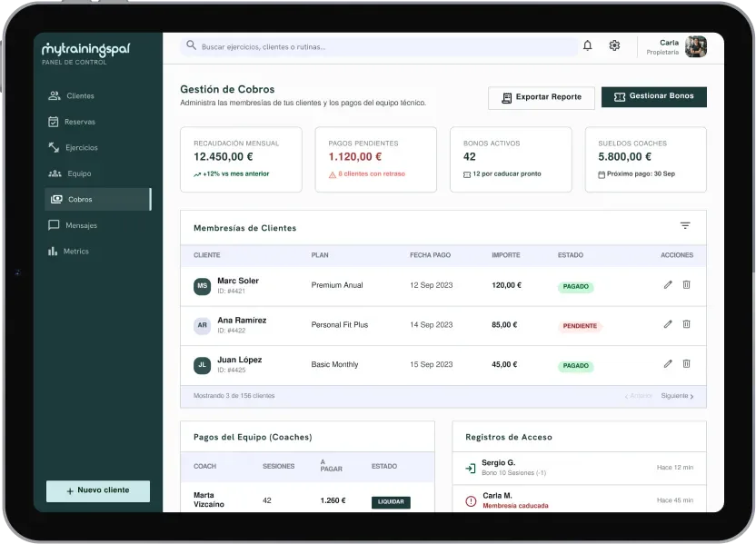Delete Juan López's row with trash icon

pyautogui.click(x=686, y=364)
